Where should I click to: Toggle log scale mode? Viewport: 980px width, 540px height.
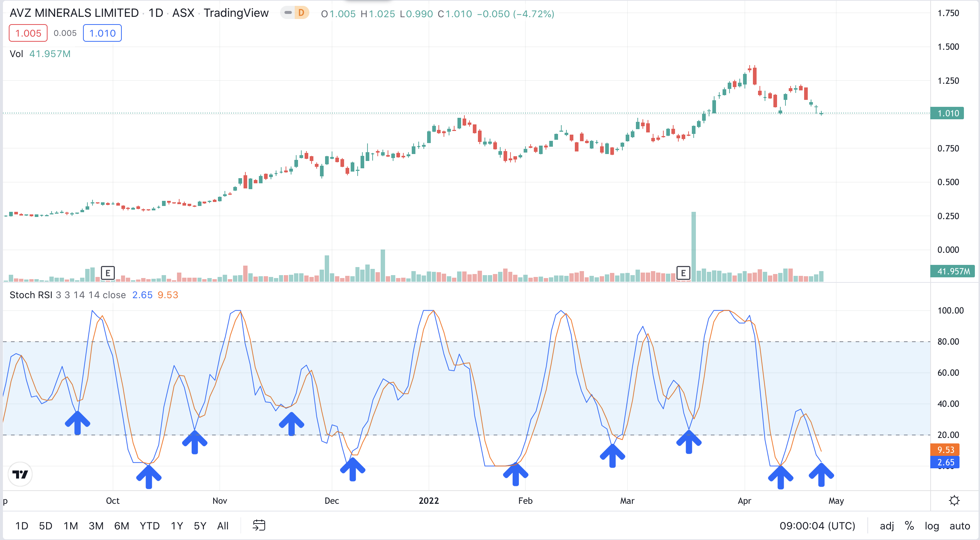point(932,525)
